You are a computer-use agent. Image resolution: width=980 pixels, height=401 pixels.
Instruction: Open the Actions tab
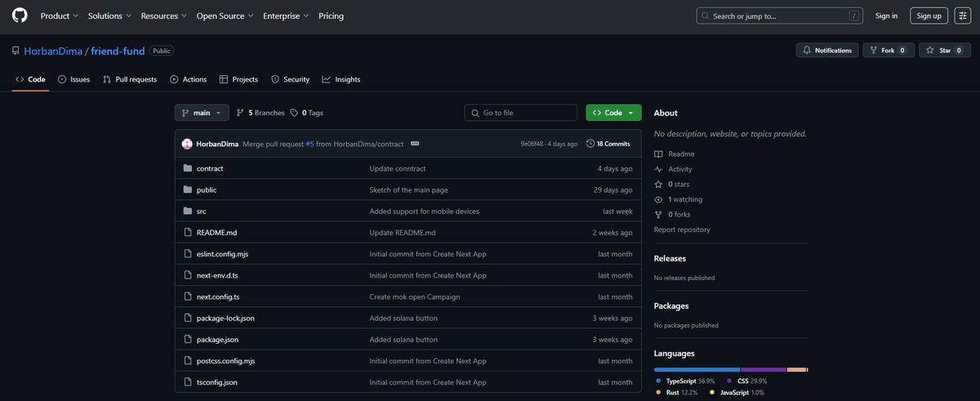point(189,79)
